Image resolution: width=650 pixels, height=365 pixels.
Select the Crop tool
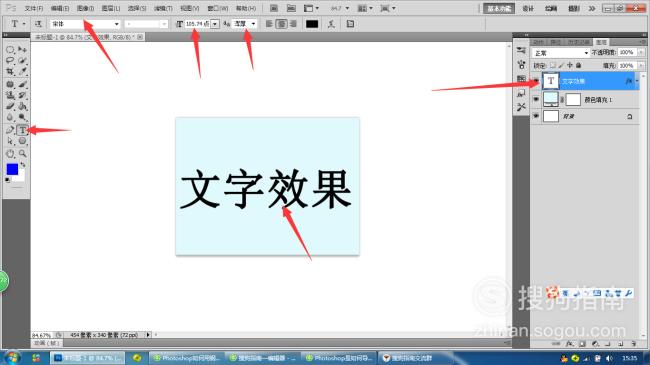point(10,72)
